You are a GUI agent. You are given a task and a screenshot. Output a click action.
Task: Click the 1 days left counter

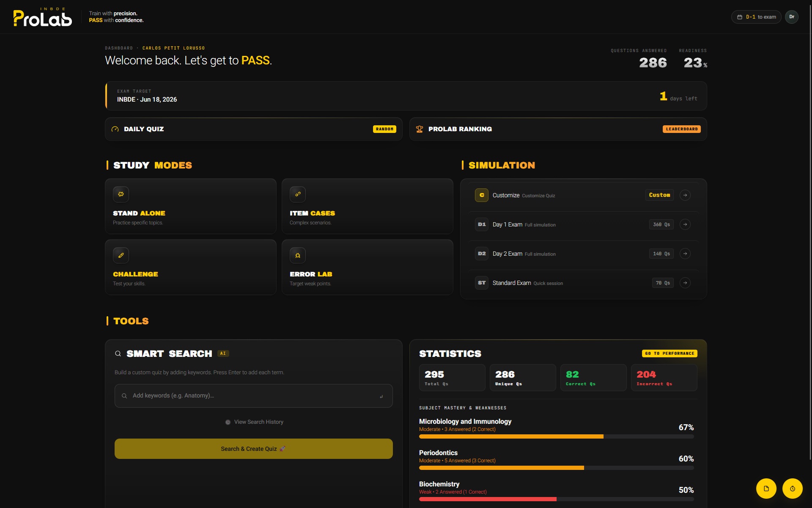(678, 97)
